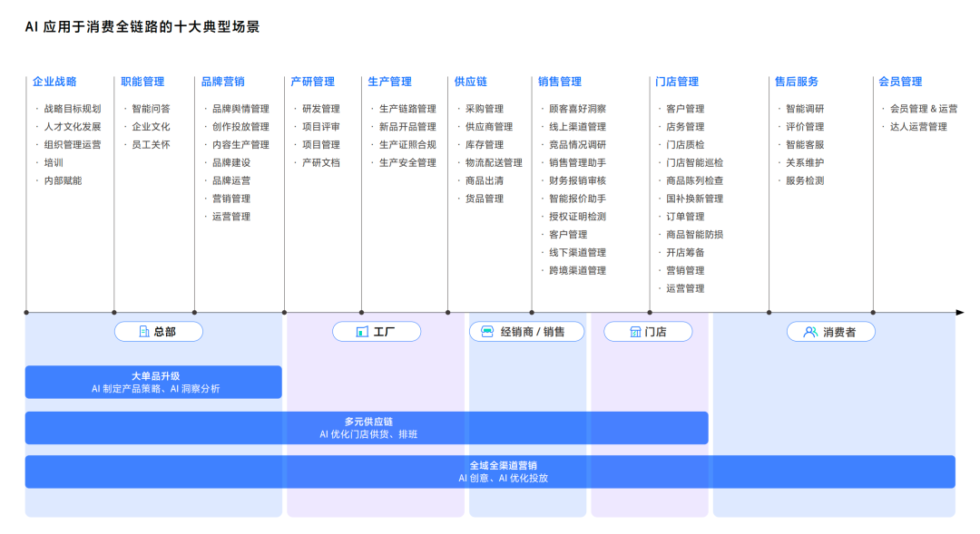Open the 品牌舆情管理 list item

(x=240, y=109)
